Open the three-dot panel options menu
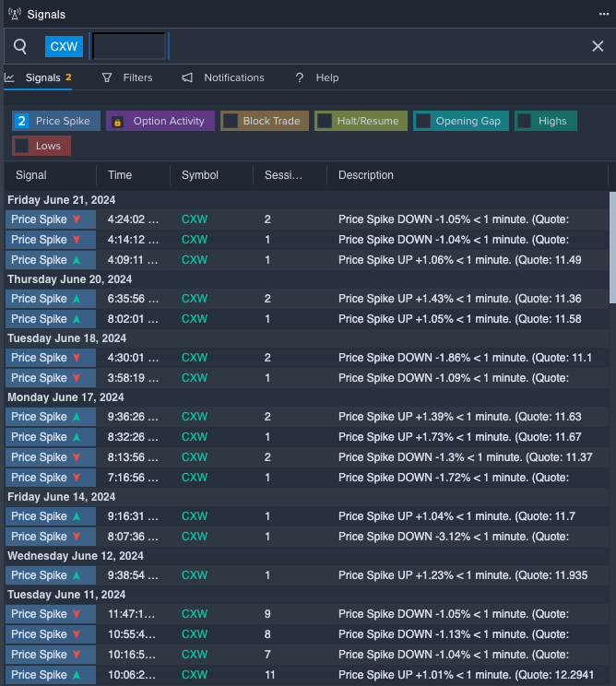Image resolution: width=616 pixels, height=686 pixels. pyautogui.click(x=604, y=14)
